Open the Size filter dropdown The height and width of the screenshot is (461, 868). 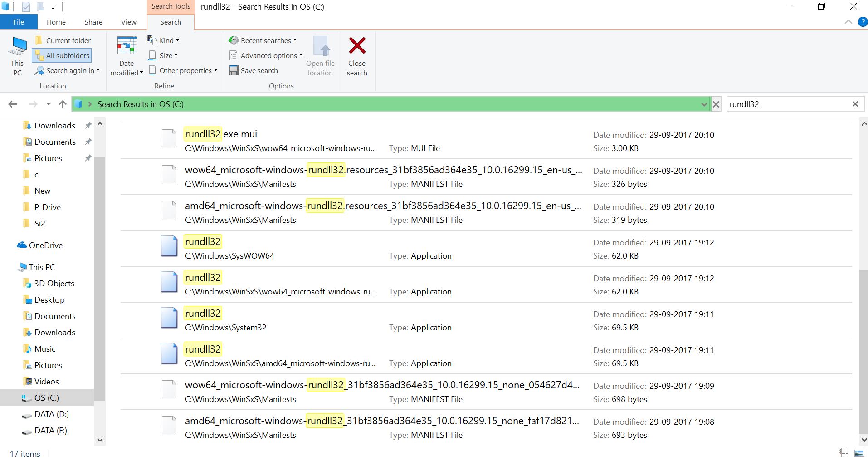[x=163, y=55]
